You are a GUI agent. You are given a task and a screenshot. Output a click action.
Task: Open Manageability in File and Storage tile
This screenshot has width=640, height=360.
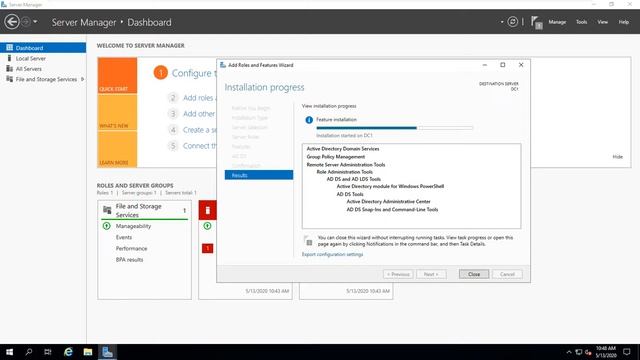(x=133, y=226)
